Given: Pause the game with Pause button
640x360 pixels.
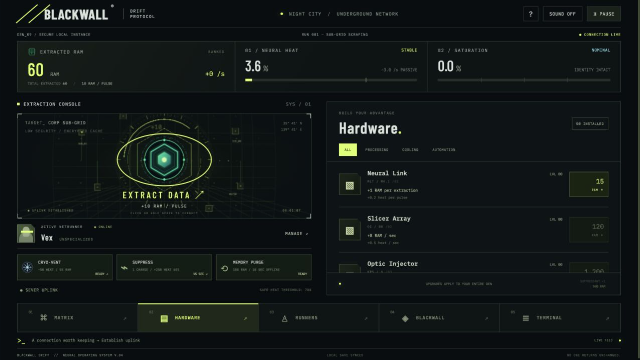Looking at the screenshot, I should [604, 14].
